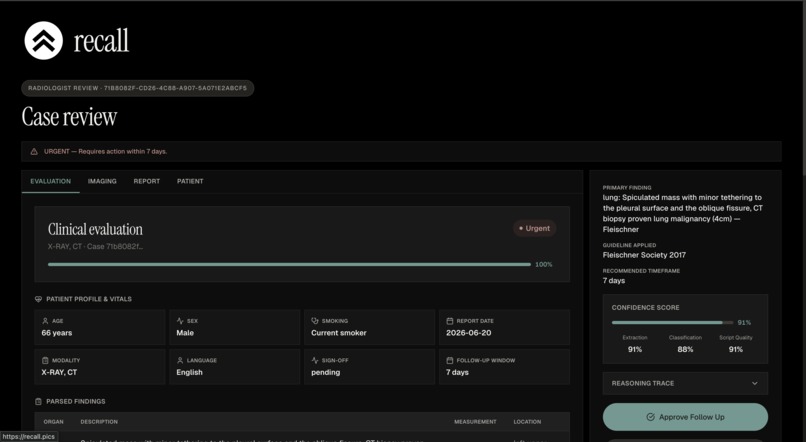Click the urgent warning triangle icon
Screen dimensions: 806x442
pyautogui.click(x=34, y=152)
